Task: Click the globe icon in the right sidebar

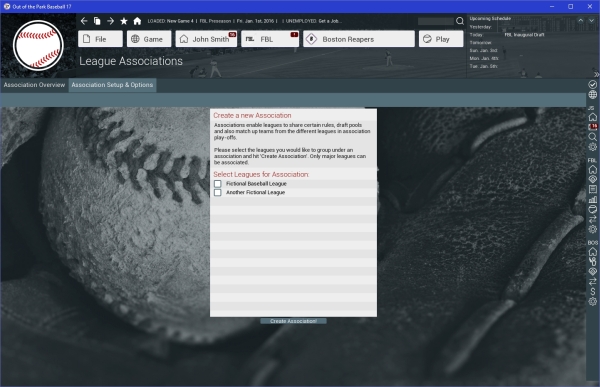Action: click(x=592, y=95)
